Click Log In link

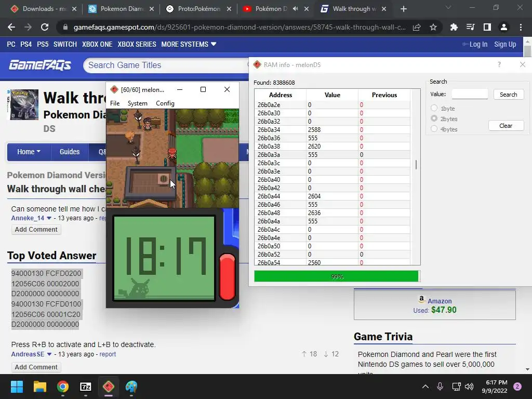[478, 44]
